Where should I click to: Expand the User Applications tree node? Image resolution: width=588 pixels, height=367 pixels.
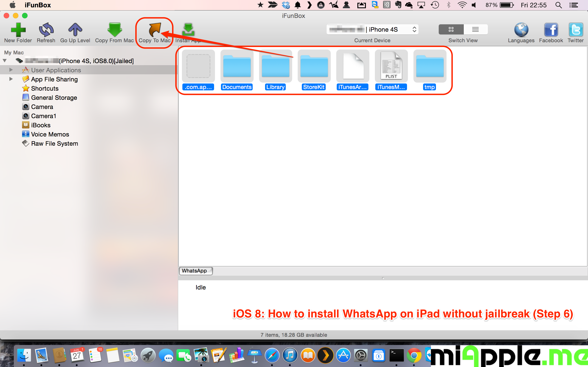pyautogui.click(x=11, y=70)
